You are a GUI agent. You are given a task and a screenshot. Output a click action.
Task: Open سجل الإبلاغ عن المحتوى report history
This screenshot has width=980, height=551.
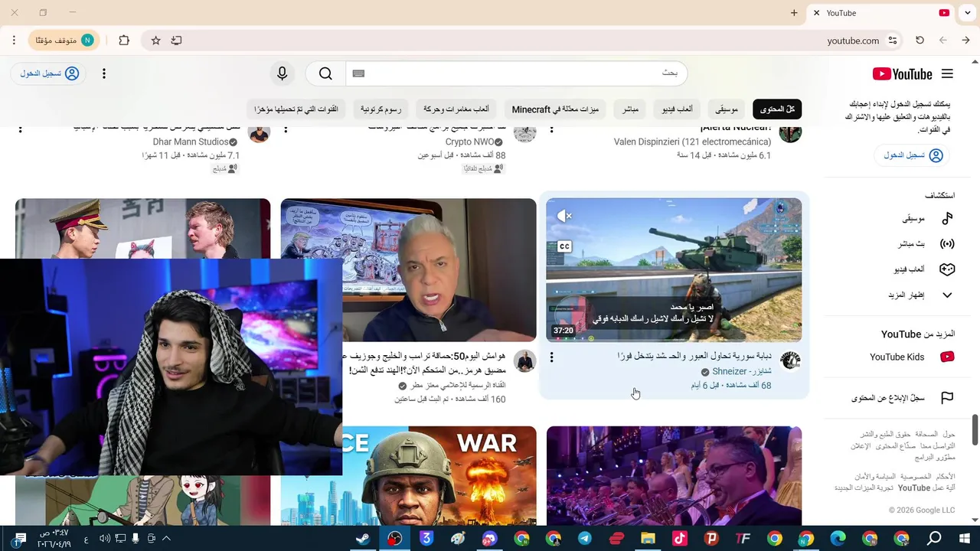903,398
